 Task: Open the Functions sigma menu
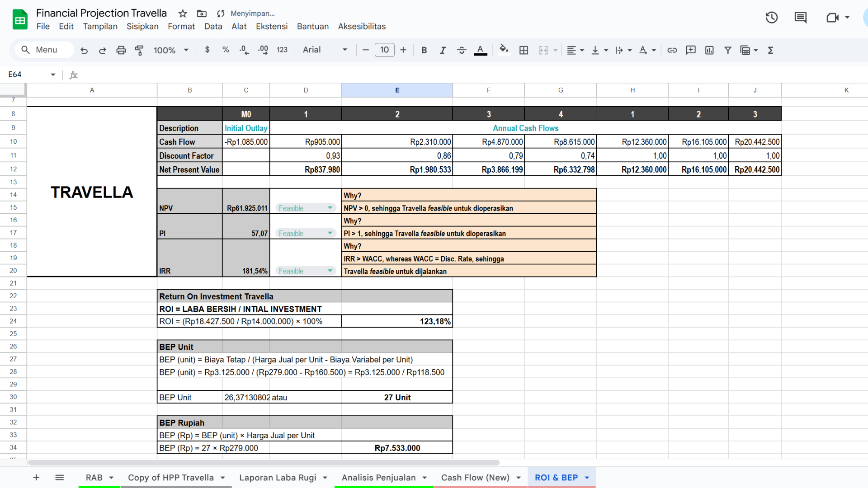pos(771,50)
